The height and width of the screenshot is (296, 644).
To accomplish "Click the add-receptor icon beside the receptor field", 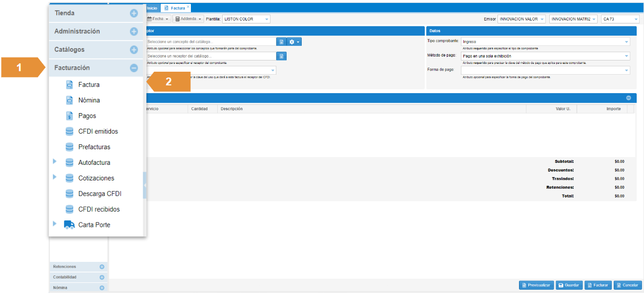I will pos(281,56).
